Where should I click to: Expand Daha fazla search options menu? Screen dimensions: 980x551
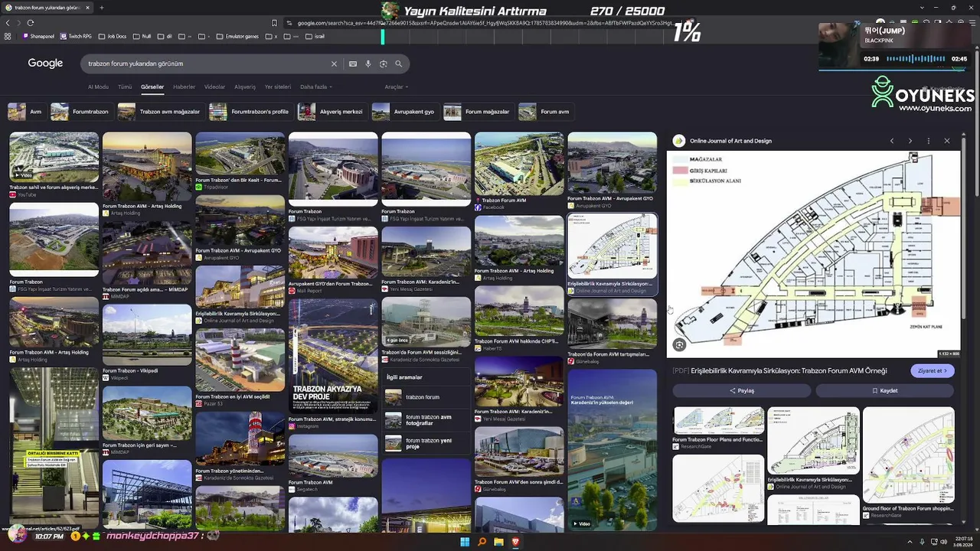[x=315, y=87]
